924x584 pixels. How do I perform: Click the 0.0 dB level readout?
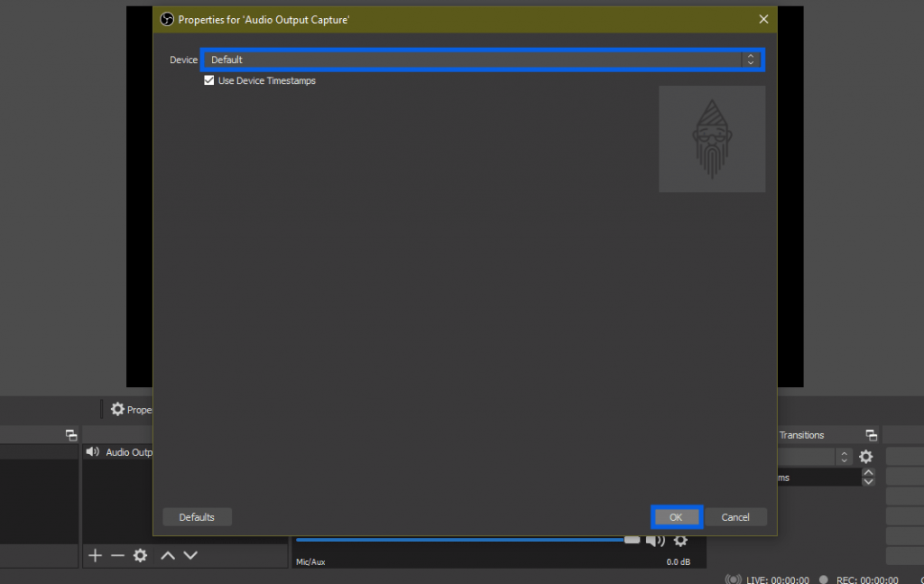pos(679,562)
